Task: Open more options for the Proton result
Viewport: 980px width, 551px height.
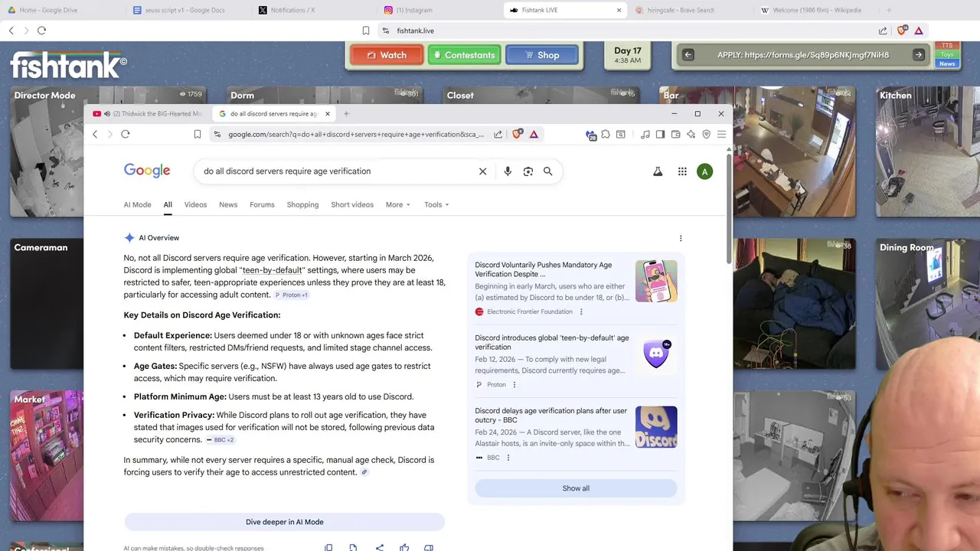Action: coord(514,385)
